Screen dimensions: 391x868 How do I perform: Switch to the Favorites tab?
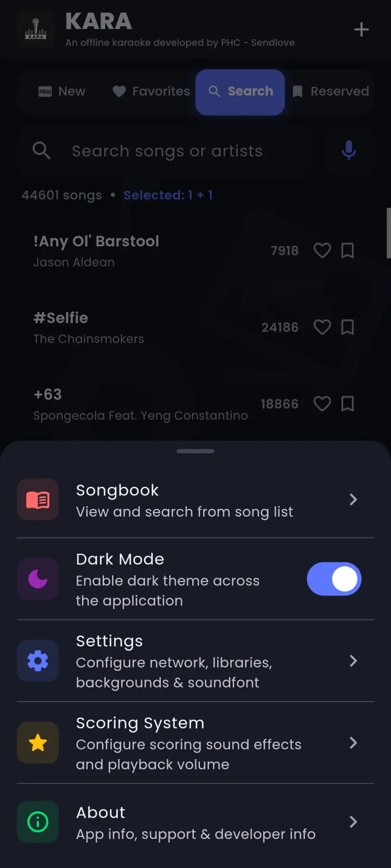(151, 91)
